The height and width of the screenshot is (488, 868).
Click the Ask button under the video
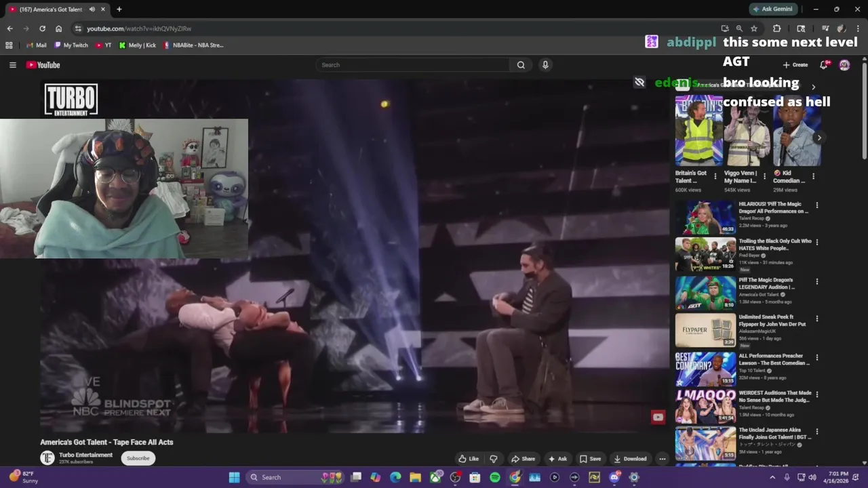coord(557,459)
